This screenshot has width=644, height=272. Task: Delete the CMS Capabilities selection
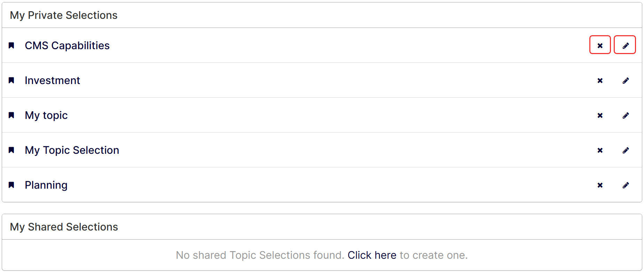(600, 45)
